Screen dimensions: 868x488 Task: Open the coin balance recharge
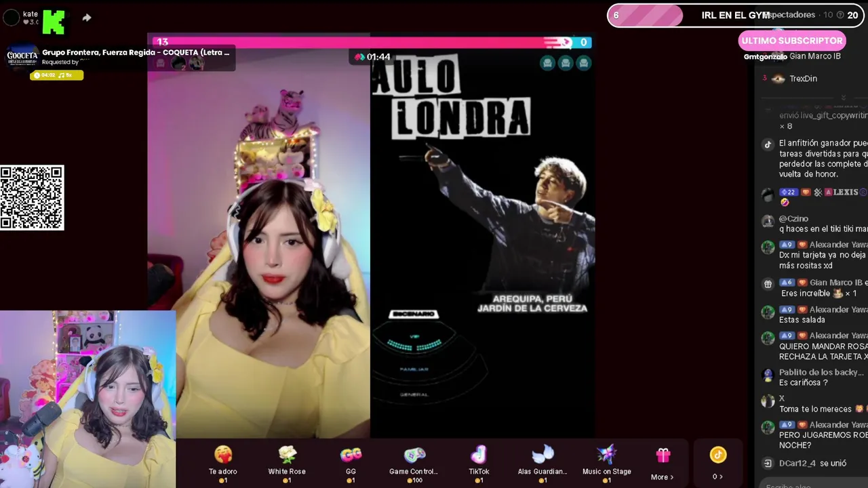pos(717,463)
